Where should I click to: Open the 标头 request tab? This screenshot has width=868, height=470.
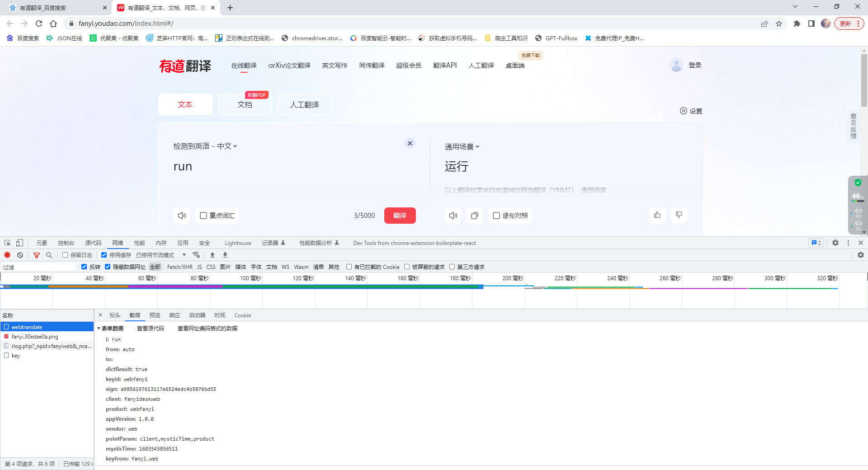(x=115, y=315)
